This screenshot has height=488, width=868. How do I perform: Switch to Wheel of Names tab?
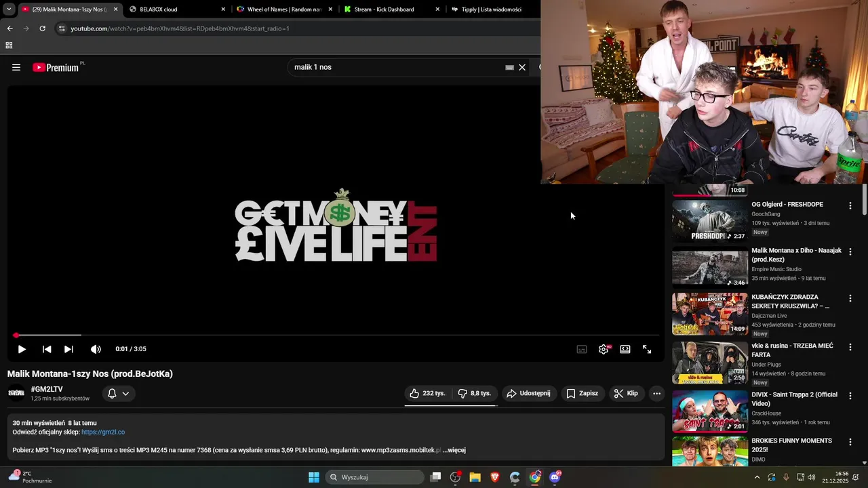[284, 9]
